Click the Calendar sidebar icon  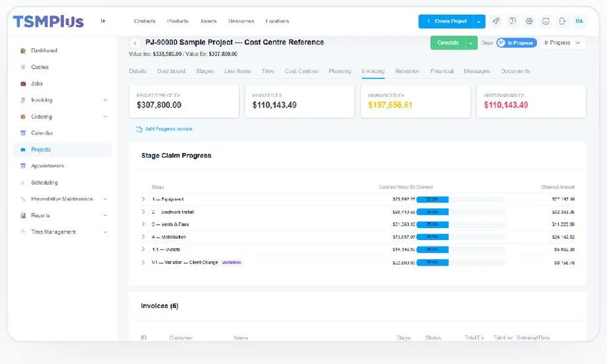click(23, 133)
